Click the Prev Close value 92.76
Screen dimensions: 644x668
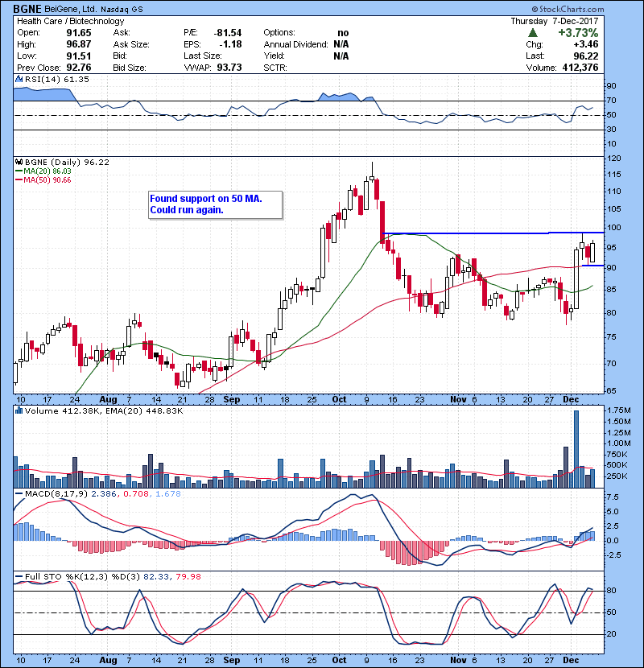[79, 68]
